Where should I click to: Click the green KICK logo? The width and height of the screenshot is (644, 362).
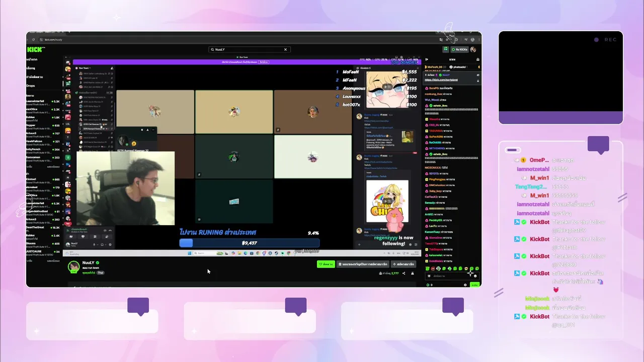click(36, 49)
